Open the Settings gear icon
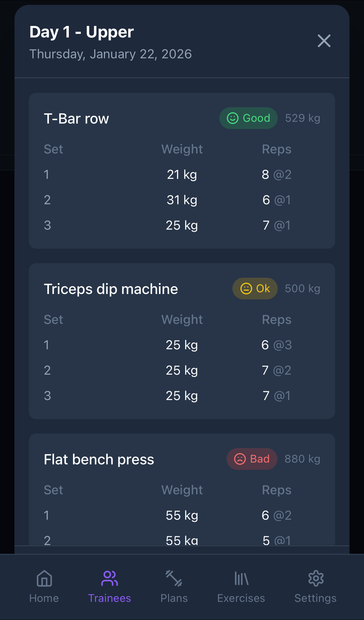 point(315,579)
